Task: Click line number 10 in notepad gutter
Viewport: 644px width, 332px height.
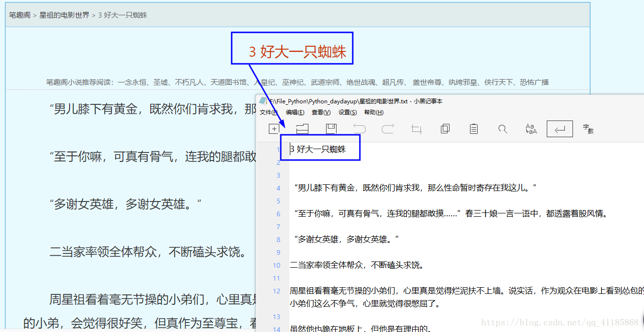Action: click(277, 265)
